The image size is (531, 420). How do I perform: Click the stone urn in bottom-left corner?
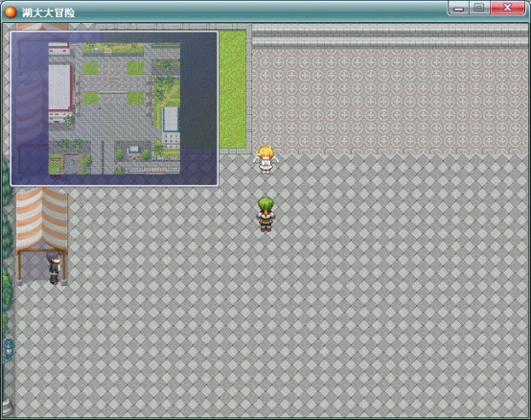(x=8, y=407)
